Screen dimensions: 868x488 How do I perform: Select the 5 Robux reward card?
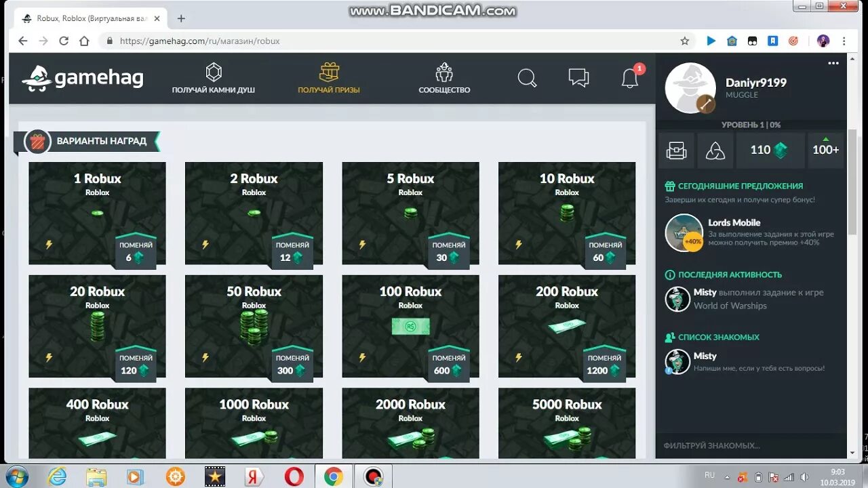(410, 213)
